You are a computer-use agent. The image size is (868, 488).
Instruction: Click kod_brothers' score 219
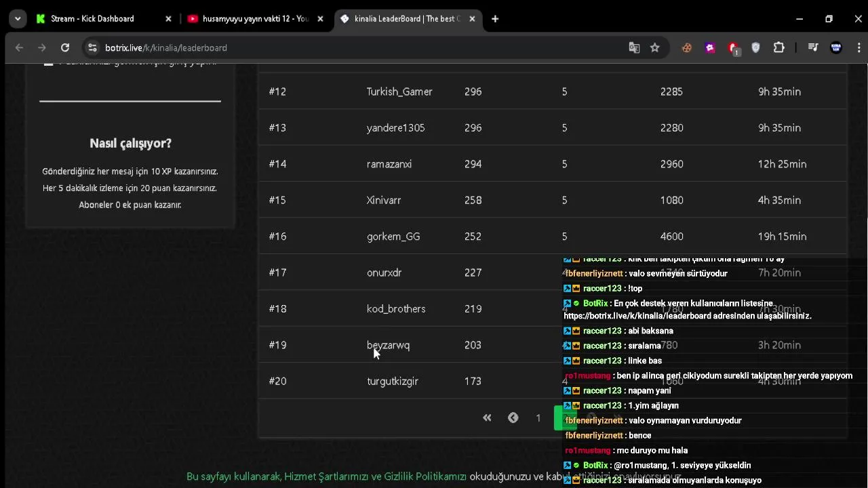[x=473, y=309]
